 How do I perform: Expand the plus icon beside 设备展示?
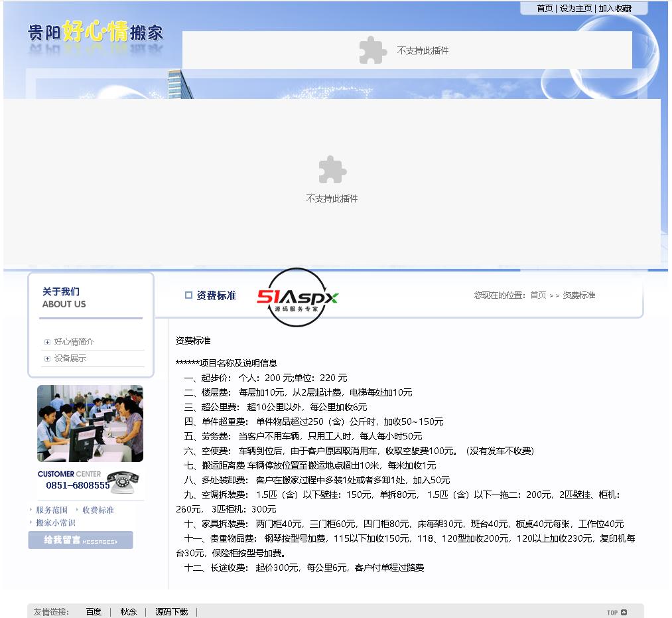click(x=47, y=358)
